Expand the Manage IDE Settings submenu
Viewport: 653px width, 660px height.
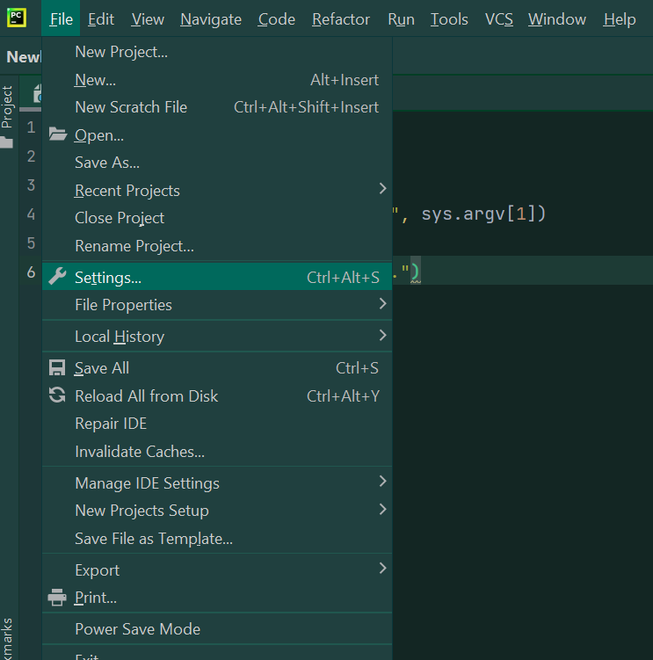pyautogui.click(x=147, y=483)
